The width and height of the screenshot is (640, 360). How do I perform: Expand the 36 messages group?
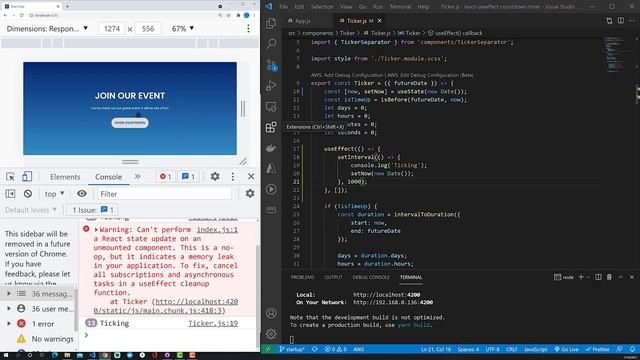(x=9, y=293)
